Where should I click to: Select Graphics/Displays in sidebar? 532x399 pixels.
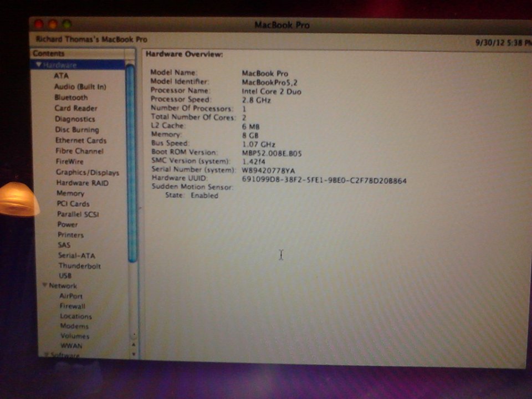click(88, 172)
